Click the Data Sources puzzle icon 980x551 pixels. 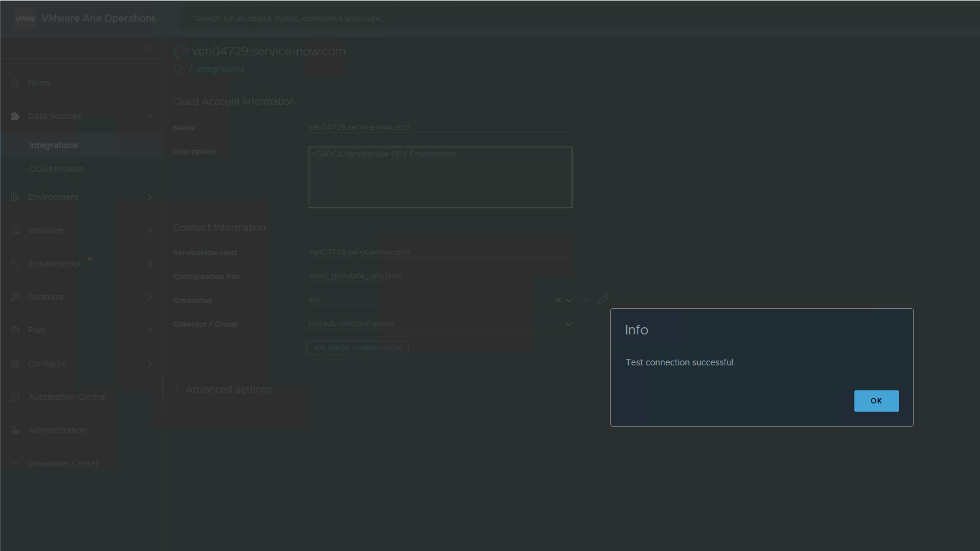15,117
